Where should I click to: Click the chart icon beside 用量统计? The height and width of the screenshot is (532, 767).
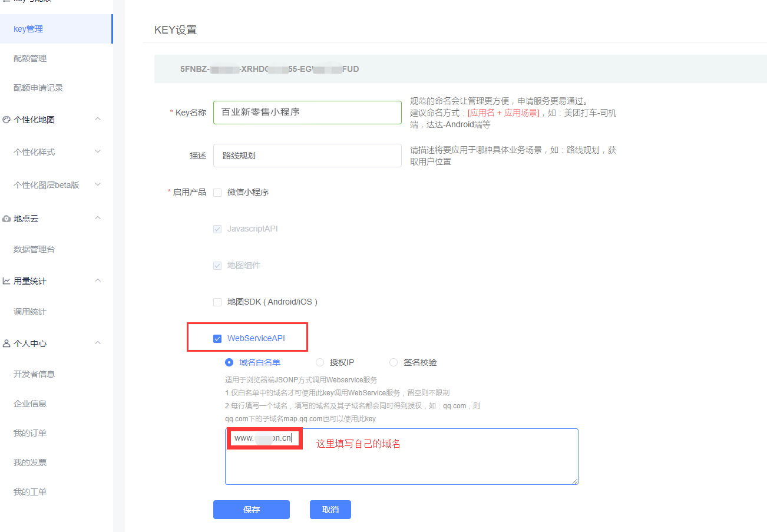point(6,281)
